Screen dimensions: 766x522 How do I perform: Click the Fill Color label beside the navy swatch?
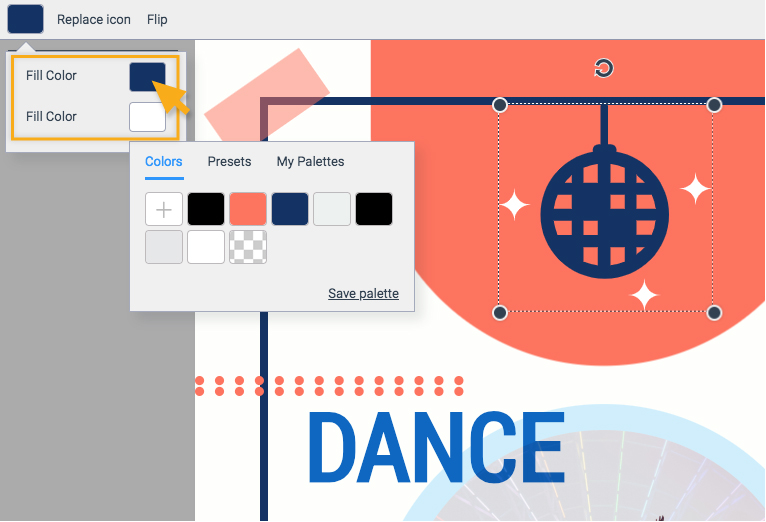(51, 76)
